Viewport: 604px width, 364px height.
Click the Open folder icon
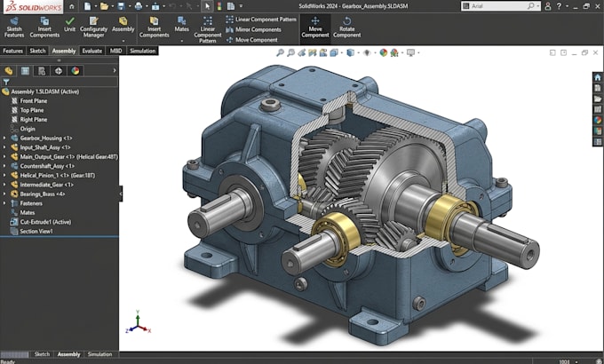[x=104, y=6]
